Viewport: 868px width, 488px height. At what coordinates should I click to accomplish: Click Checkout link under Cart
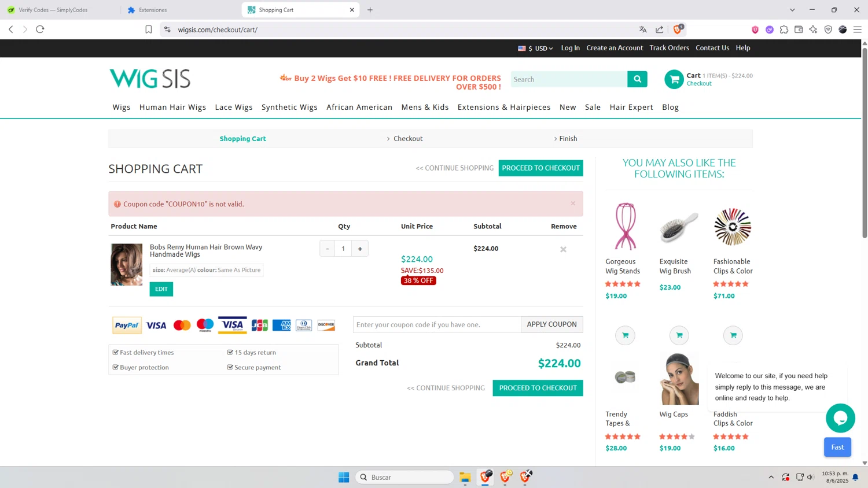[x=699, y=83]
